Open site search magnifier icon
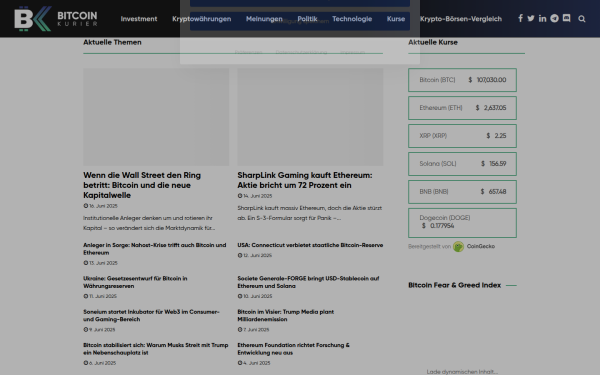Viewport: 600px width, 375px height. [x=582, y=19]
